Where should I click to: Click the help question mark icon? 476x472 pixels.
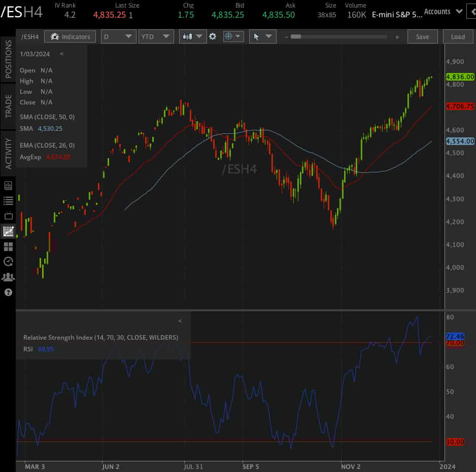(8, 293)
